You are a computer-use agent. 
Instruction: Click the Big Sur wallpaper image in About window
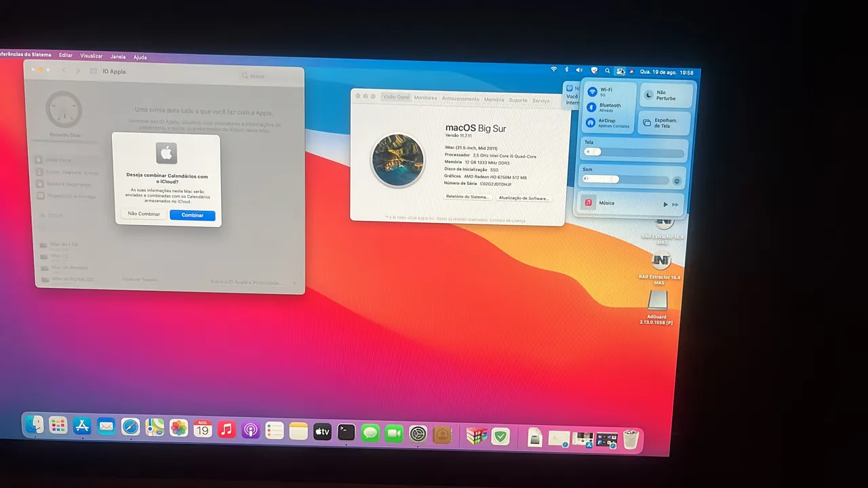tap(397, 161)
